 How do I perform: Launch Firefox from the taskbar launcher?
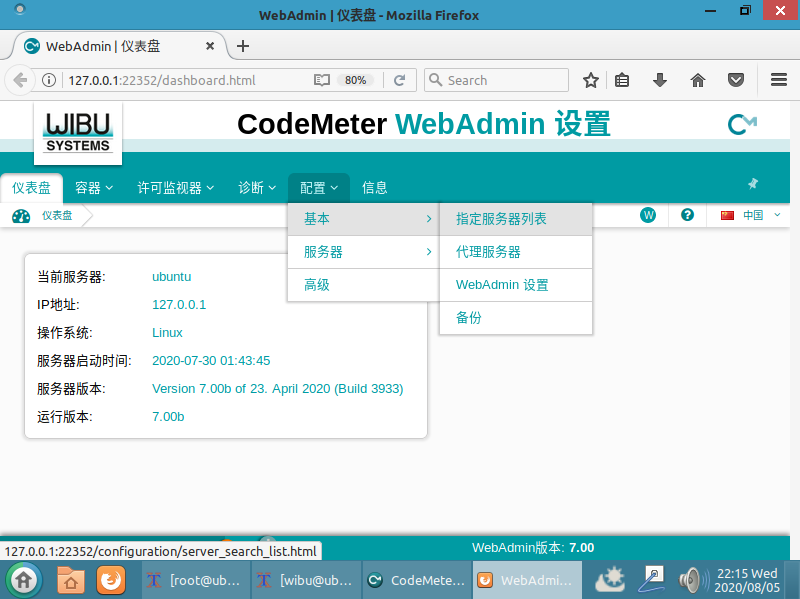coord(111,580)
